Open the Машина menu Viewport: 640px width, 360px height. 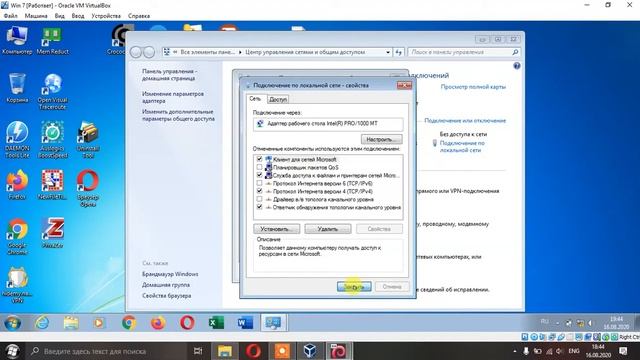pyautogui.click(x=36, y=16)
